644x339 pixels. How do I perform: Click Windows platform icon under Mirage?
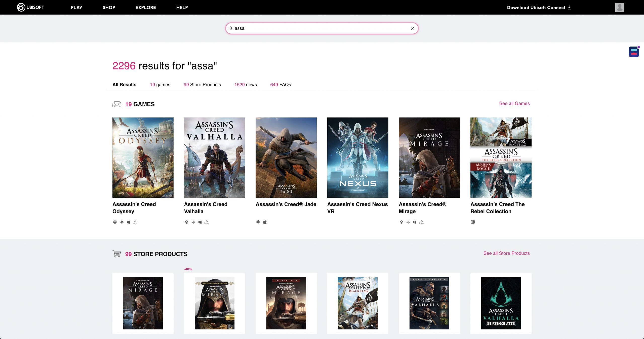point(415,222)
